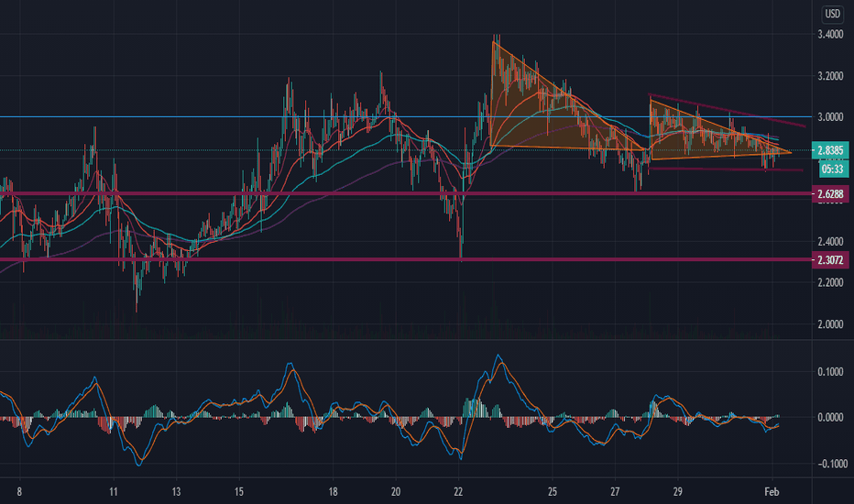Click the 22 date label on time axis
The height and width of the screenshot is (504, 854).
[458, 492]
